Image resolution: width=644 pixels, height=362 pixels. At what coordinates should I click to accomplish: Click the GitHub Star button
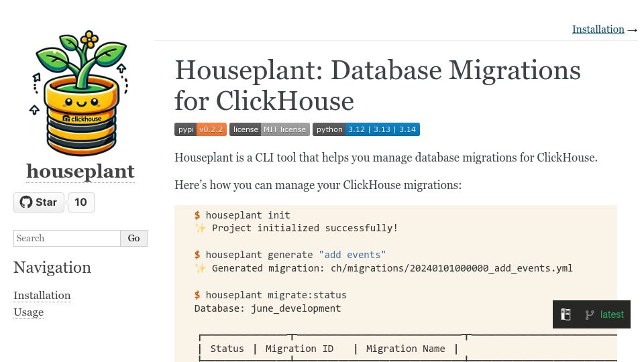pos(39,202)
